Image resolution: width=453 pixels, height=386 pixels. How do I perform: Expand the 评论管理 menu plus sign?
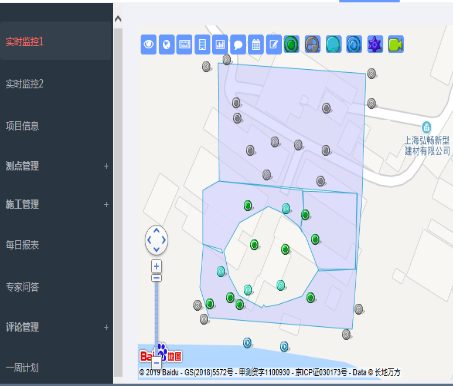(x=106, y=327)
